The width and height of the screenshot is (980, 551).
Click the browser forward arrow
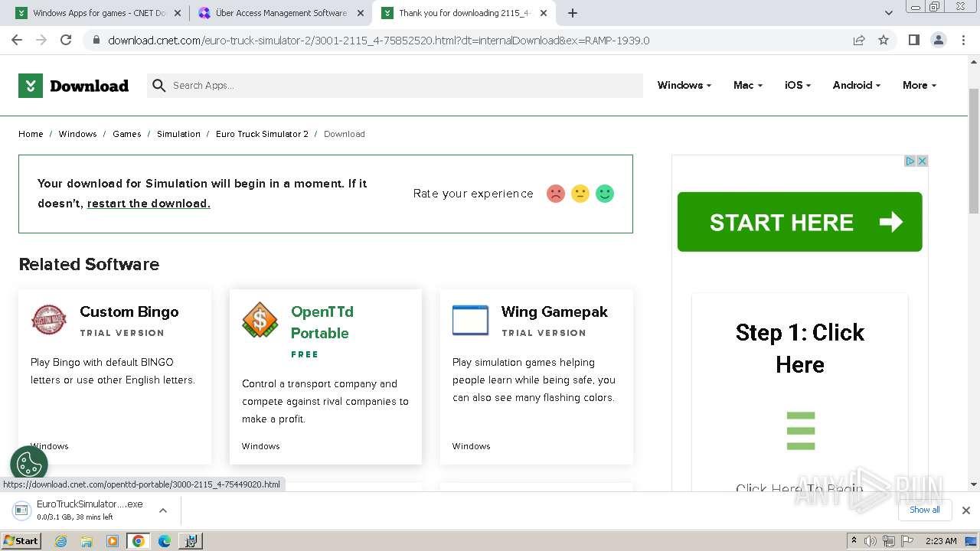point(41,40)
